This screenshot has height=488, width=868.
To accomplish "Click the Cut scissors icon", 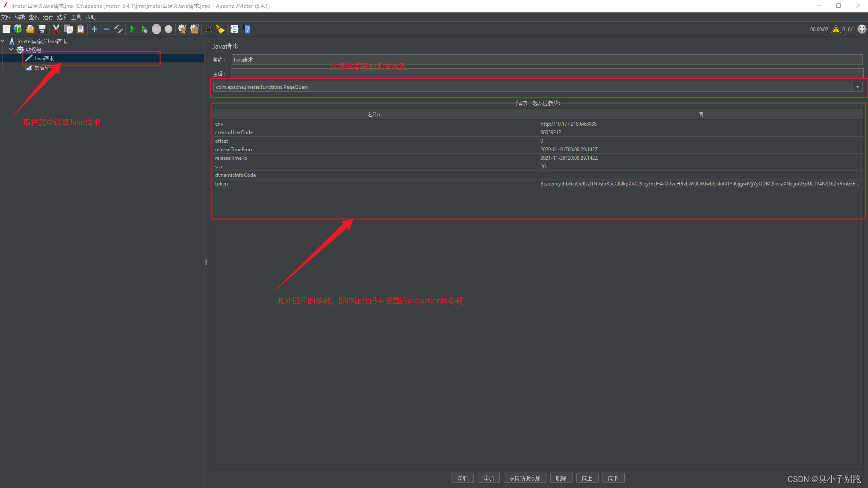I will click(x=56, y=29).
